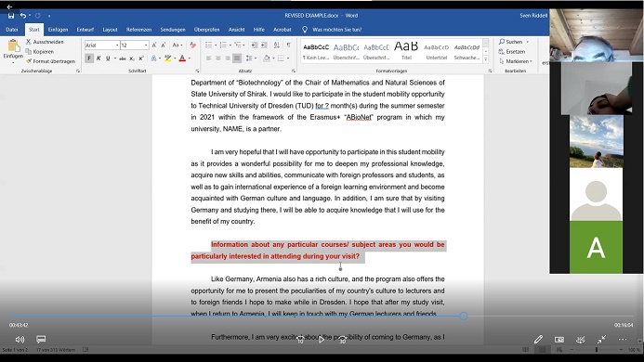Switch to Layout ribbon tab
This screenshot has width=644, height=362.
click(x=110, y=30)
